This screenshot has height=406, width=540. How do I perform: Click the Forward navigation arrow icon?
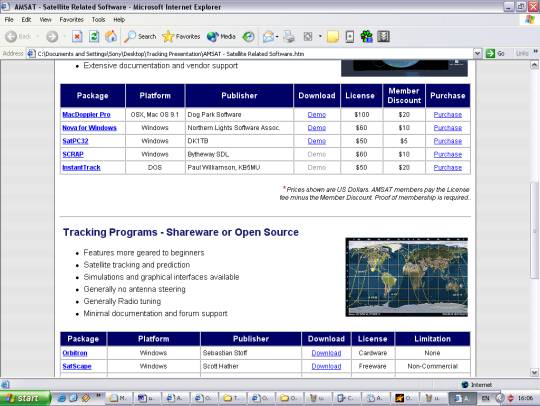[52, 37]
